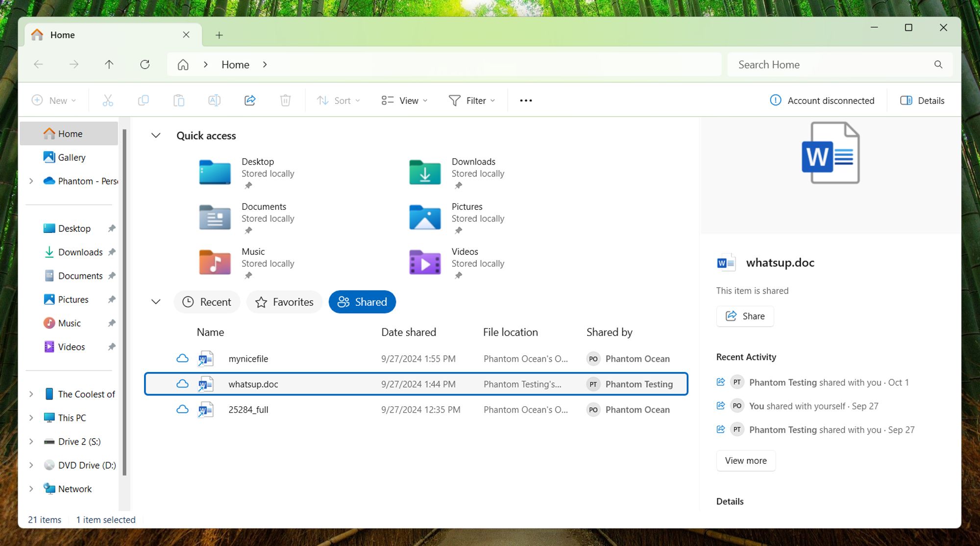This screenshot has width=980, height=546.
Task: Select the whatsup.doc file row
Action: click(x=416, y=384)
